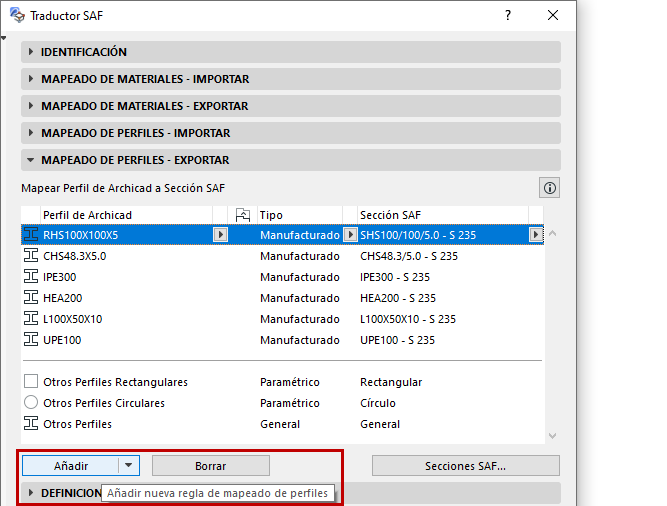Select the CHS48.3X5.0 profile row
This screenshot has width=667, height=506.
pos(282,256)
